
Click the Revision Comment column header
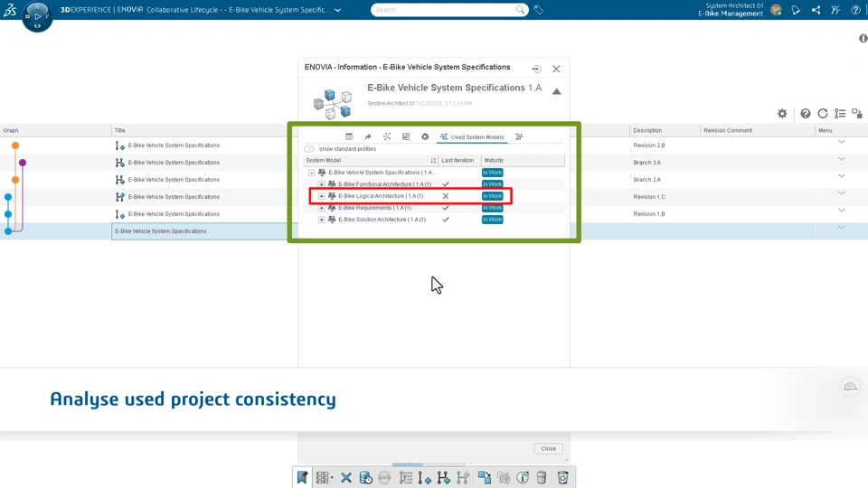tap(728, 130)
